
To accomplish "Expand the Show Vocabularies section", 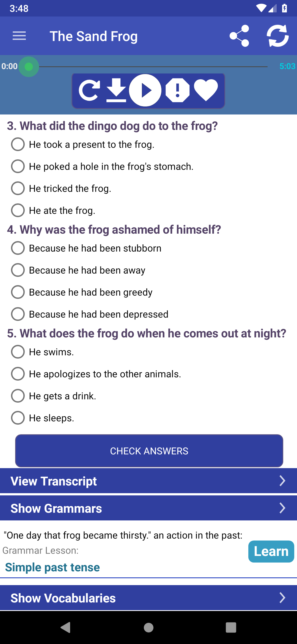I will pos(148,598).
